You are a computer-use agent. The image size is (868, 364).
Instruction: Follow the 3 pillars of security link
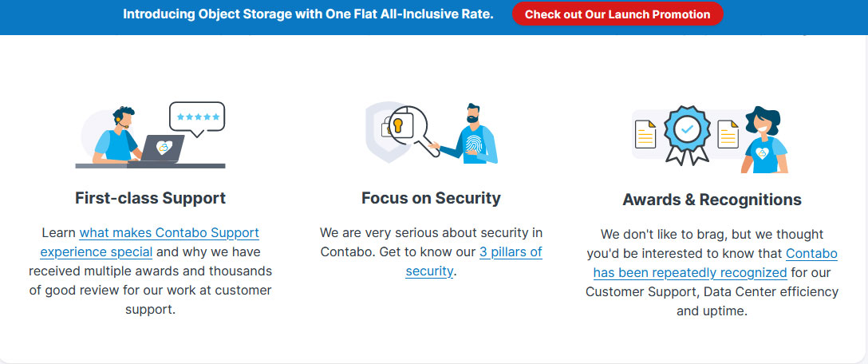coord(475,262)
